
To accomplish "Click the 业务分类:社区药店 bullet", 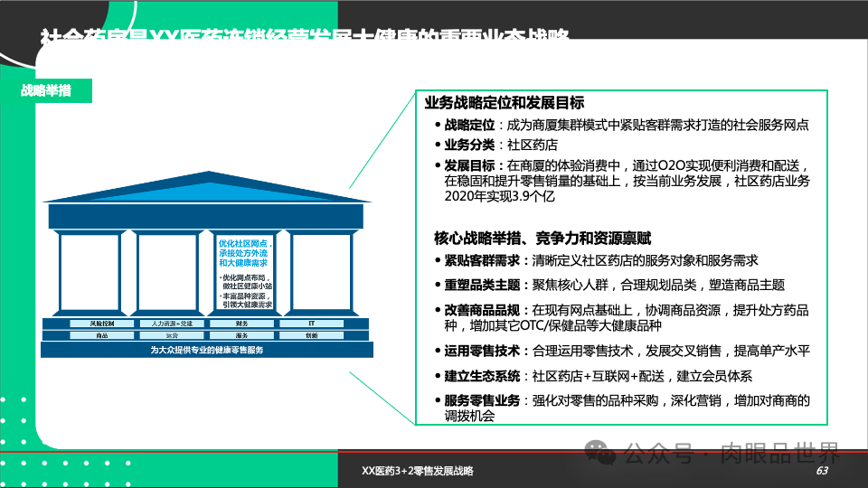I will pyautogui.click(x=496, y=145).
